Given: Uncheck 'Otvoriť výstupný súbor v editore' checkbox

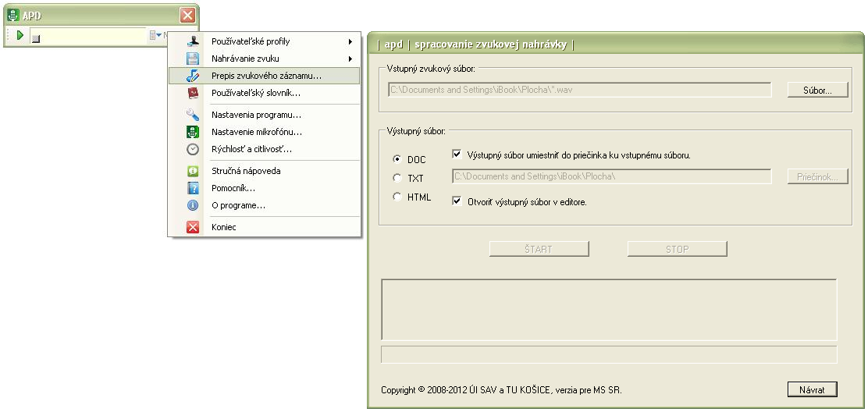Looking at the screenshot, I should click(x=457, y=201).
